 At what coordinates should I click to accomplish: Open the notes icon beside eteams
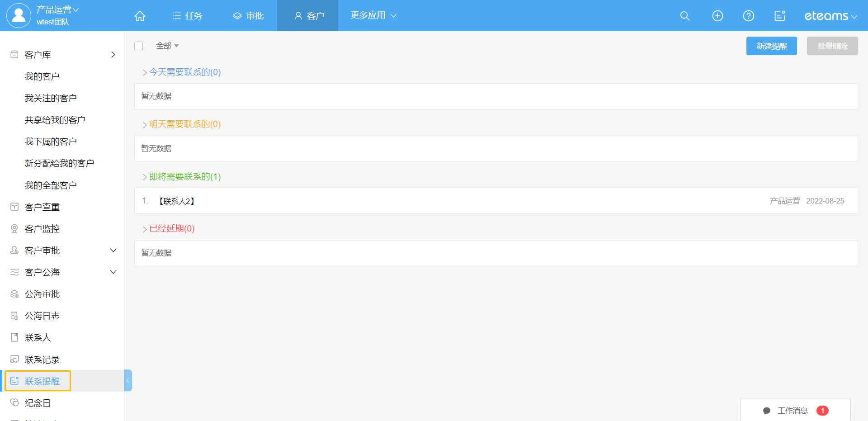coord(779,16)
